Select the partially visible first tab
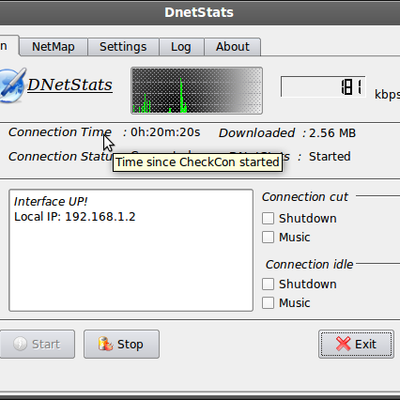Image resolution: width=400 pixels, height=400 pixels. click(x=9, y=46)
